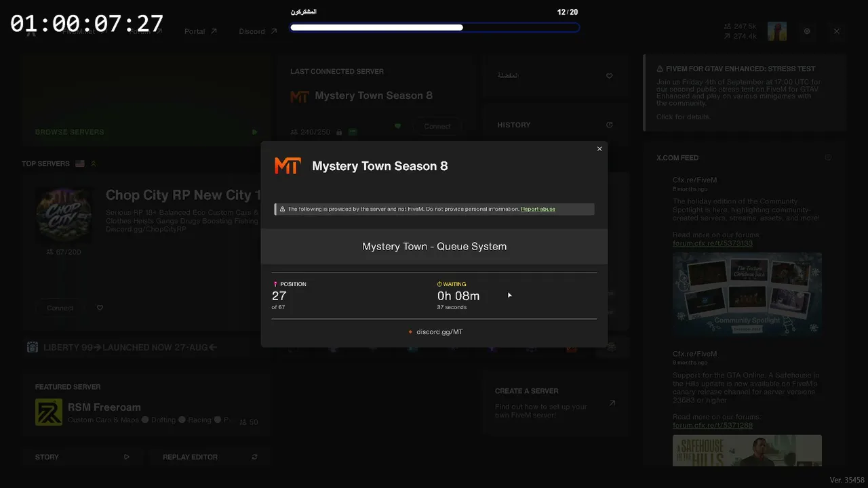Click the user avatar in the top bar
This screenshot has height=488, width=868.
(x=777, y=31)
